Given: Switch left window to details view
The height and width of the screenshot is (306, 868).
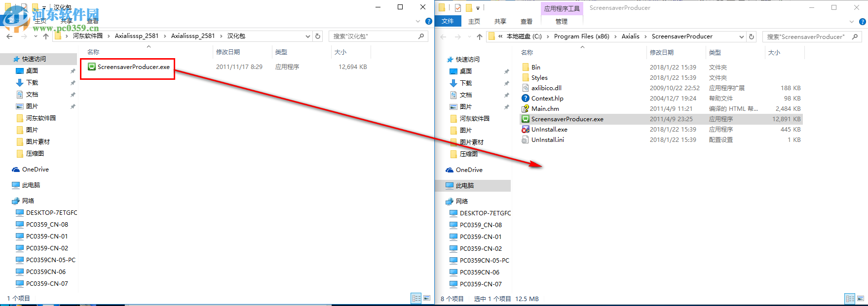Looking at the screenshot, I should pos(416,298).
